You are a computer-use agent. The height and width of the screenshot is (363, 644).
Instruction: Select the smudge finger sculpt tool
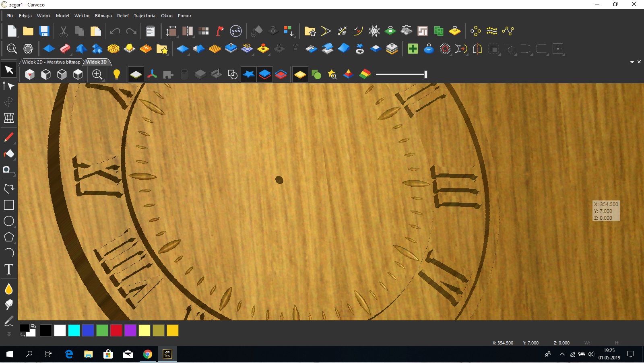click(8, 305)
